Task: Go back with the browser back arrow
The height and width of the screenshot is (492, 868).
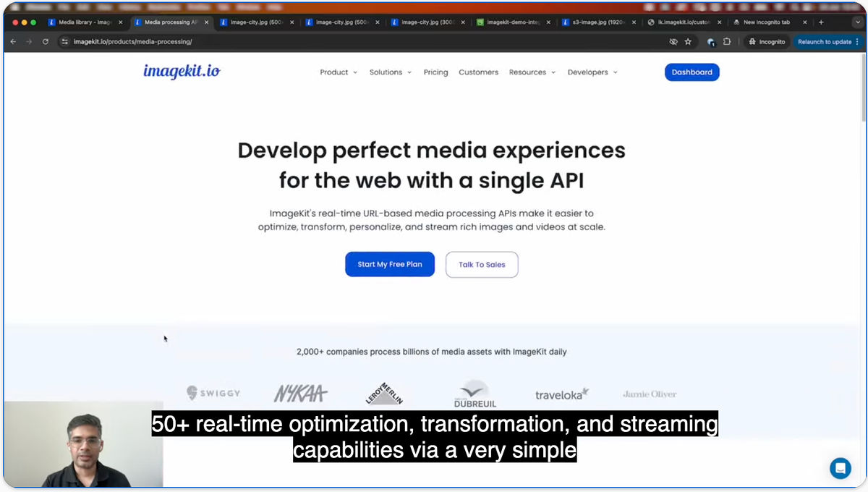Action: pos(13,42)
